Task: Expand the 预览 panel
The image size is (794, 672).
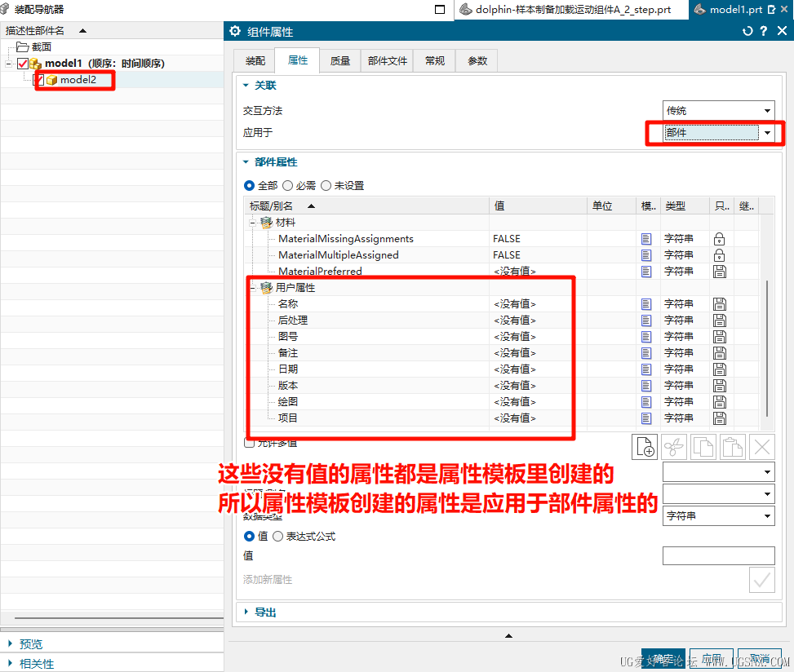Action: 10,643
